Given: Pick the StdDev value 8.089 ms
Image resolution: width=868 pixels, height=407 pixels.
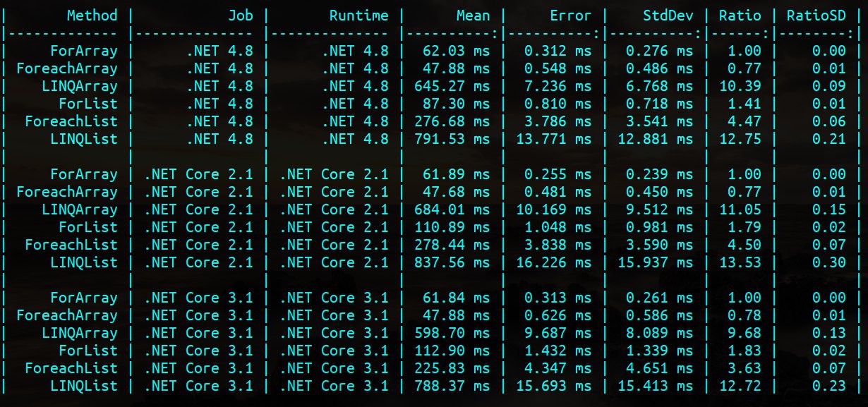Looking at the screenshot, I should point(659,333).
